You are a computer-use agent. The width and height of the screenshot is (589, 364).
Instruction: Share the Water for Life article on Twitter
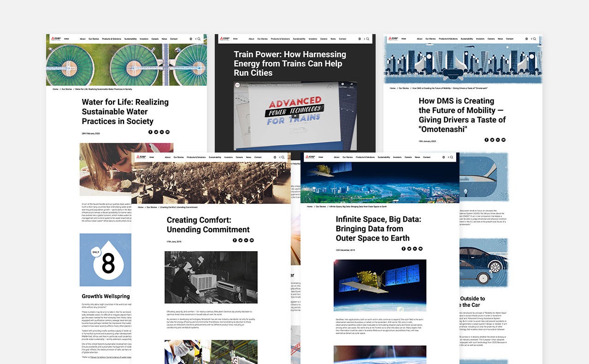click(156, 132)
